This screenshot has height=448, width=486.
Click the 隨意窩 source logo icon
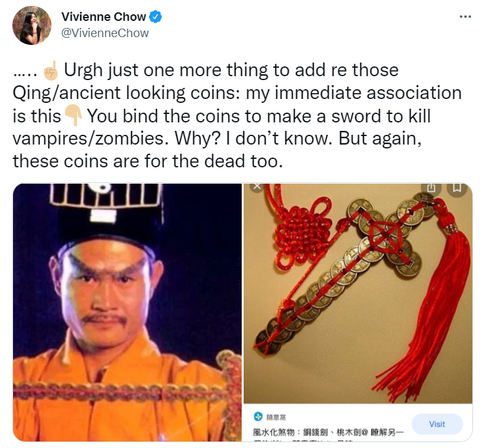pos(258,417)
